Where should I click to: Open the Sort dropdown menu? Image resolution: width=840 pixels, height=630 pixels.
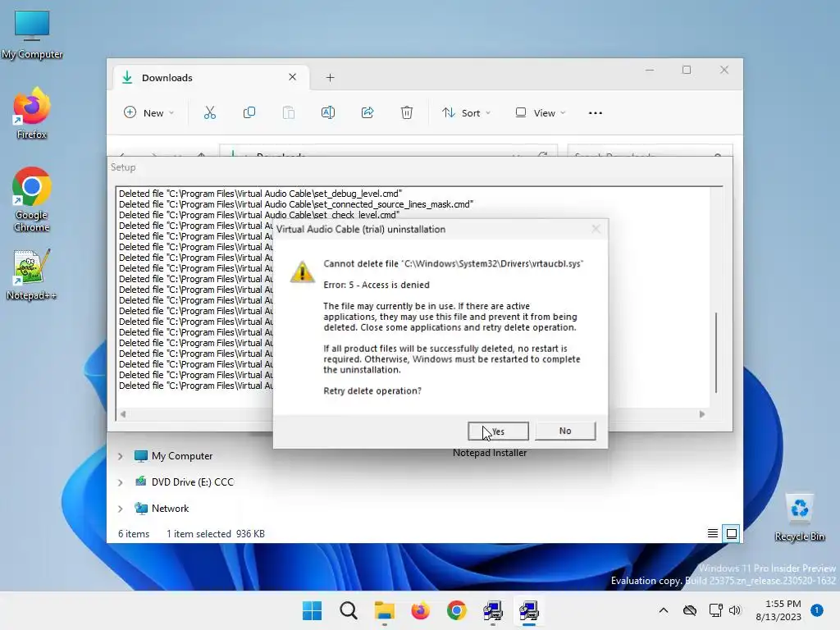click(x=466, y=113)
